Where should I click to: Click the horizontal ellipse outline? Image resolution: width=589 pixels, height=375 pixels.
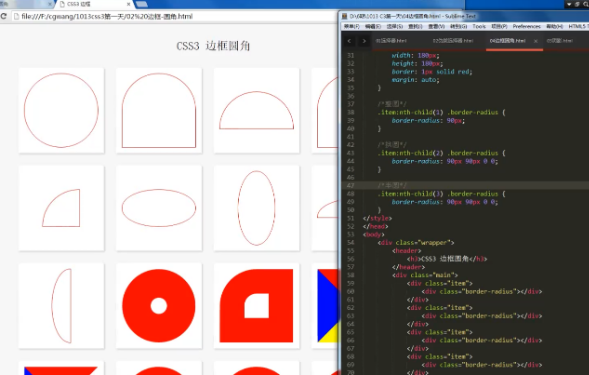159,208
